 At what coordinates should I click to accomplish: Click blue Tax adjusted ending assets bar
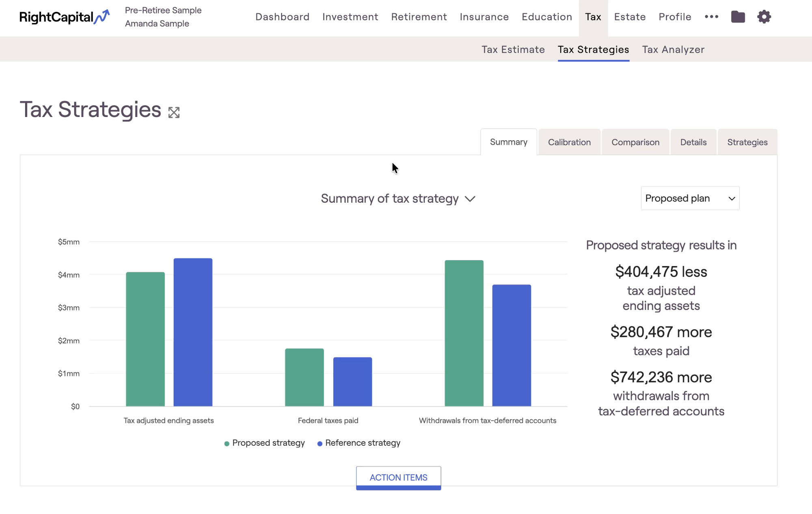[193, 332]
